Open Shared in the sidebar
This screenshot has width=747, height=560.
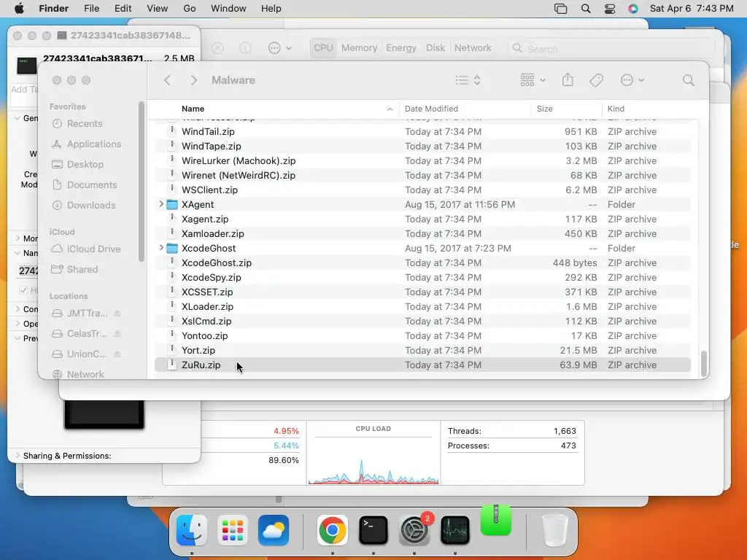click(x=75, y=270)
